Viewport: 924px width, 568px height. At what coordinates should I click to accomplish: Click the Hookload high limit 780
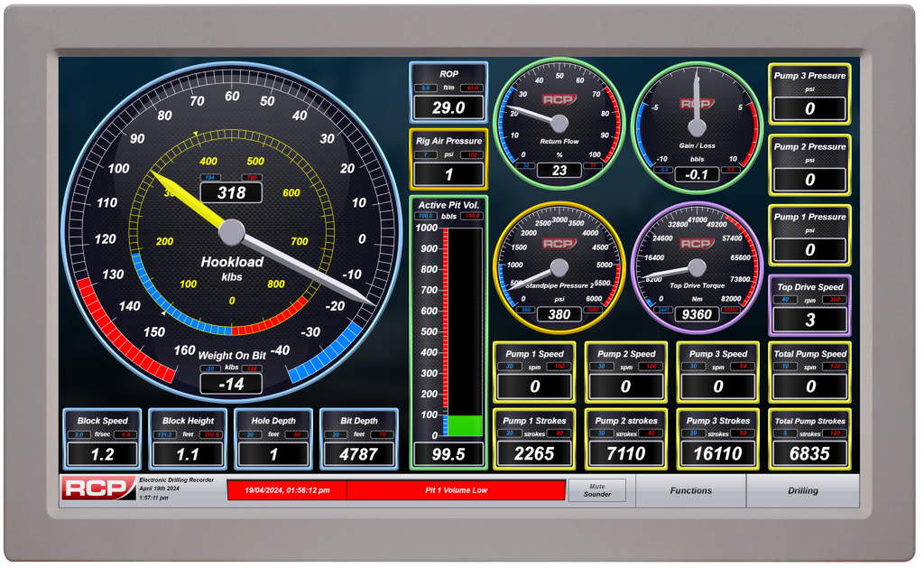pyautogui.click(x=253, y=177)
